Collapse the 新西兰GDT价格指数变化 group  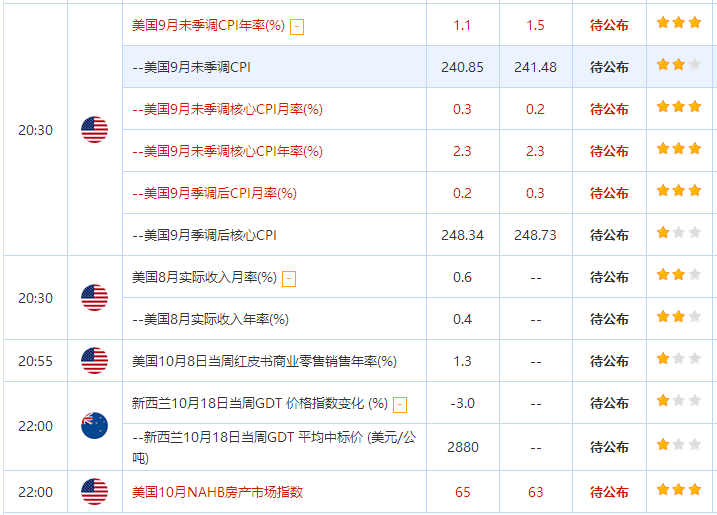[x=400, y=404]
